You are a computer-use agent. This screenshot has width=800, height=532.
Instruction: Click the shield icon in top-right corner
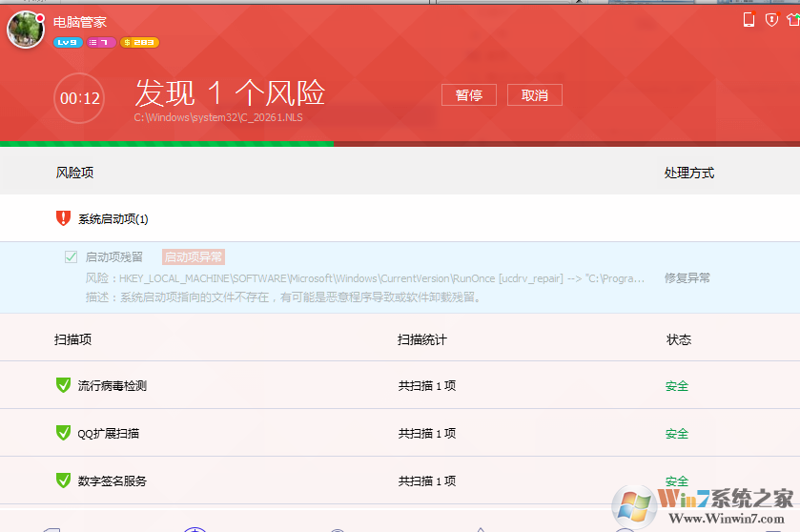771,20
